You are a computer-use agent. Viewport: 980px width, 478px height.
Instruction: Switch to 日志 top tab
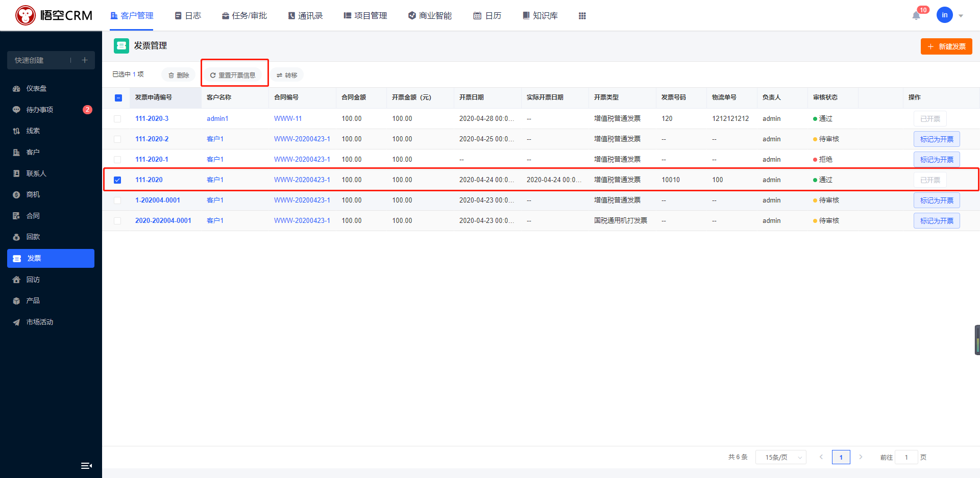point(188,16)
